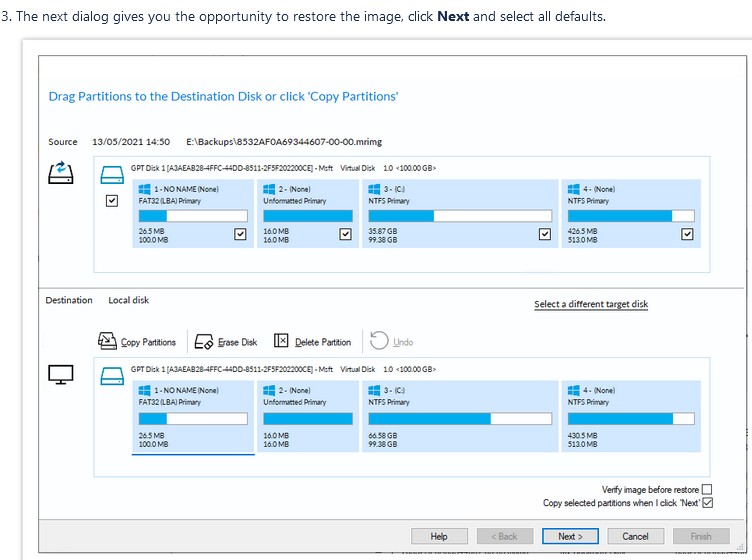
Task: Click the Back button
Action: [x=505, y=536]
